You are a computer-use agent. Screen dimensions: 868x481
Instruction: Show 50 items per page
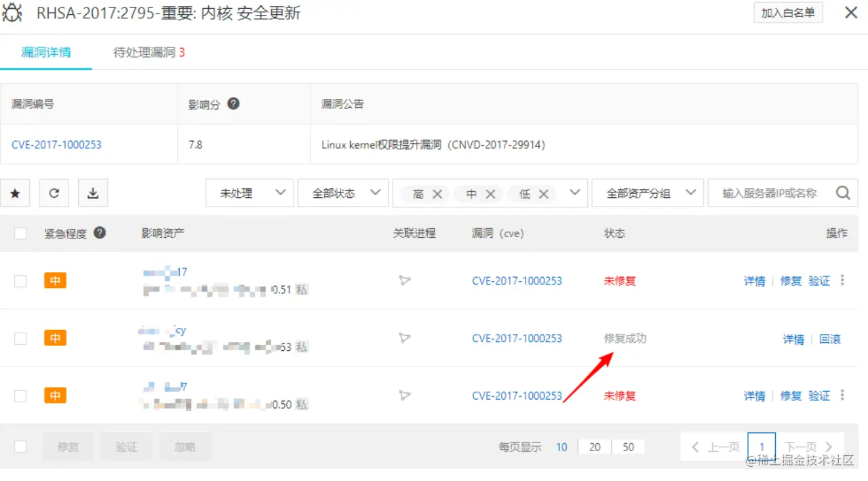click(x=628, y=447)
